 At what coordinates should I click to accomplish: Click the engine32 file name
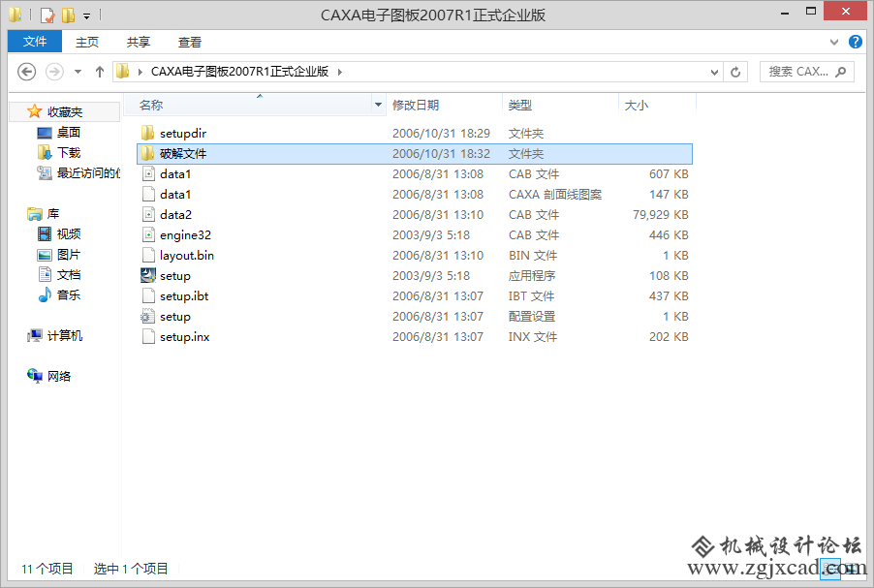point(186,235)
